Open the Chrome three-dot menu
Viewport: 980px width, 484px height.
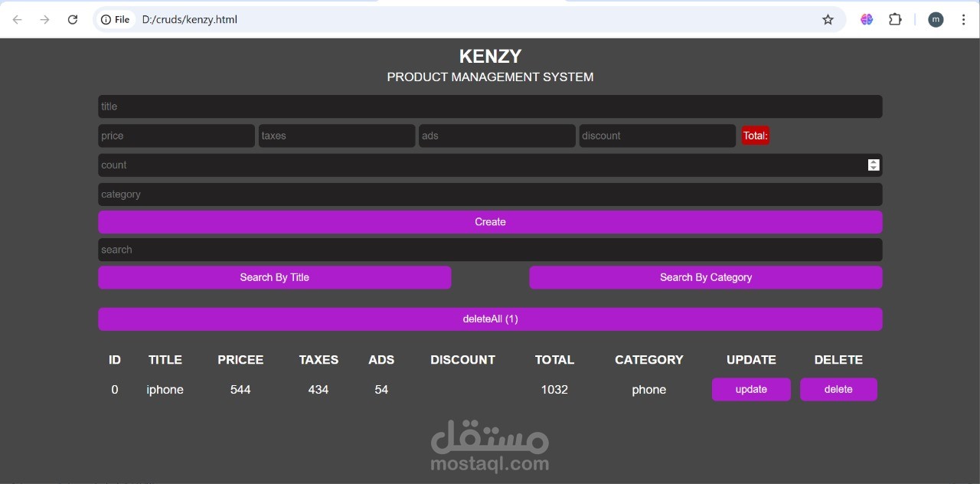[x=963, y=20]
